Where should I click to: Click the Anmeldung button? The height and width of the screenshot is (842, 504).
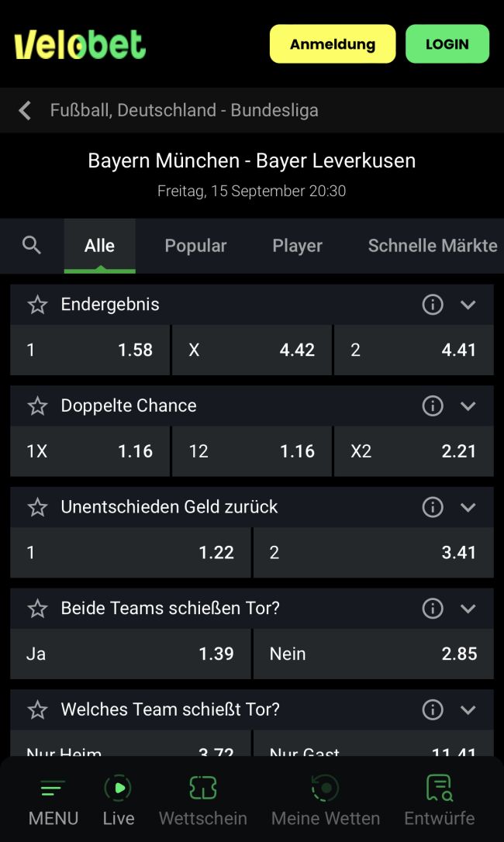click(333, 44)
